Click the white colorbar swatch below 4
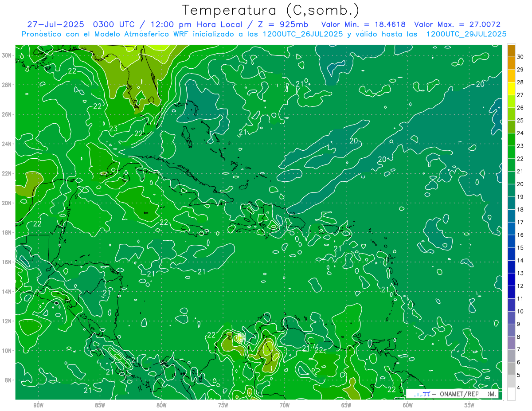The width and height of the screenshot is (532, 411). [x=511, y=394]
